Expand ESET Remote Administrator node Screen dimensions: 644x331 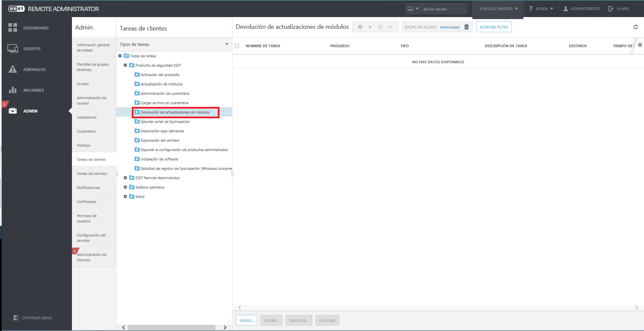125,178
